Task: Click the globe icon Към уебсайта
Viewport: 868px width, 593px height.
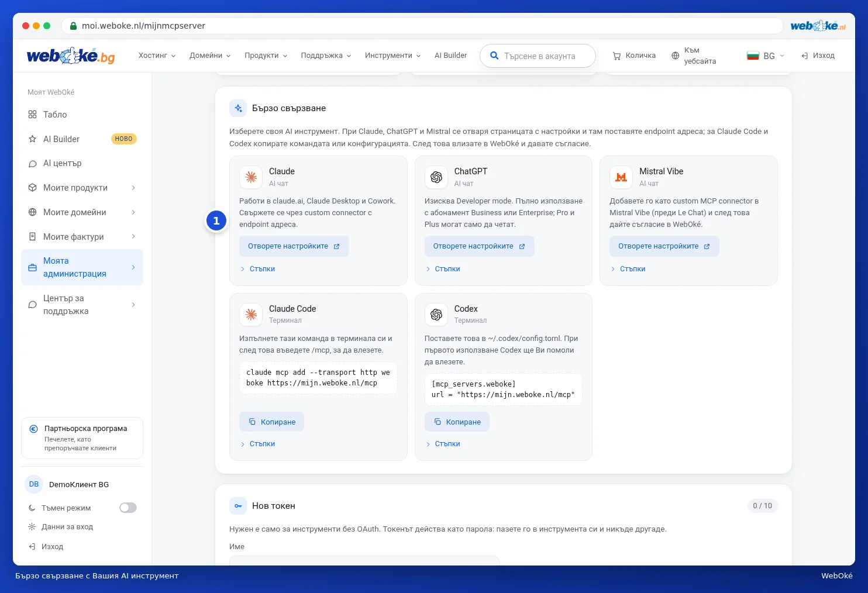Action: coord(675,56)
